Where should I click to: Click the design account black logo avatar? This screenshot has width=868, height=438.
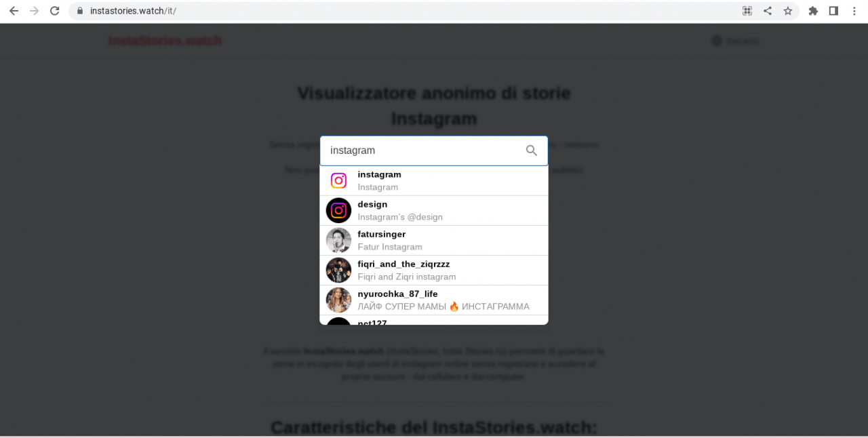click(338, 210)
